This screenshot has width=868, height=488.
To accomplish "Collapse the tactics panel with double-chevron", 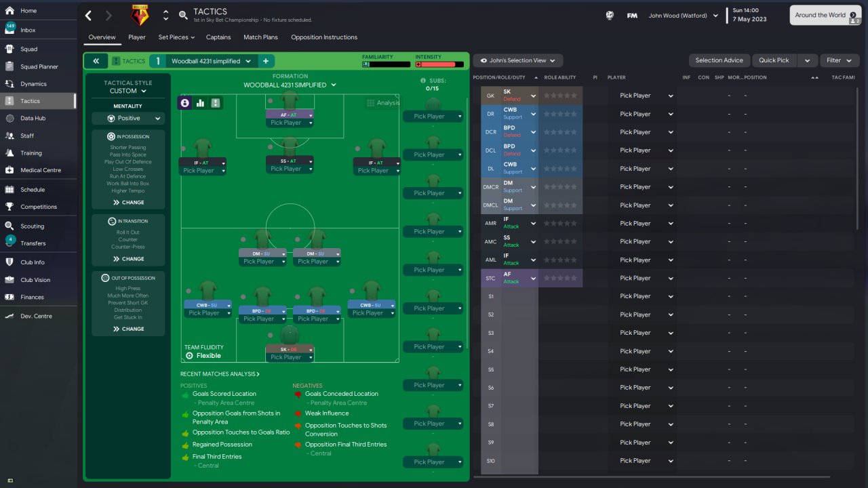I will pos(96,61).
